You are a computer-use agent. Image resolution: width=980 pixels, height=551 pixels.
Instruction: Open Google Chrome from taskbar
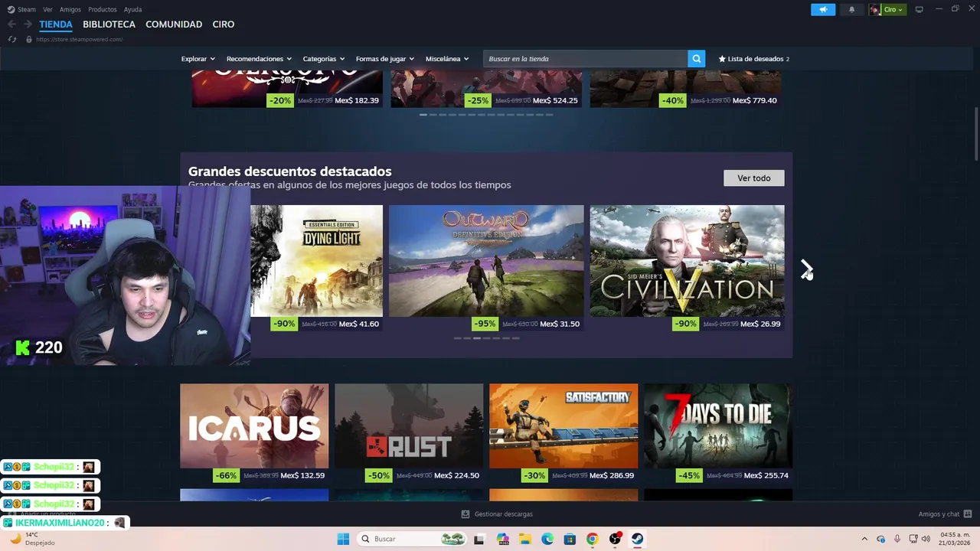coord(592,539)
